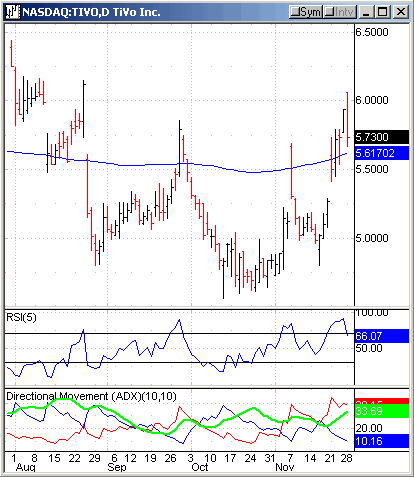Click the 5.0000 price axis label

pos(372,238)
